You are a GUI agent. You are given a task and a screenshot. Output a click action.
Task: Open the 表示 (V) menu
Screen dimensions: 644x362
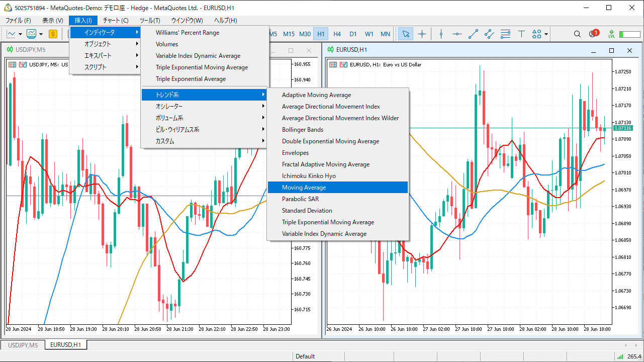[53, 21]
